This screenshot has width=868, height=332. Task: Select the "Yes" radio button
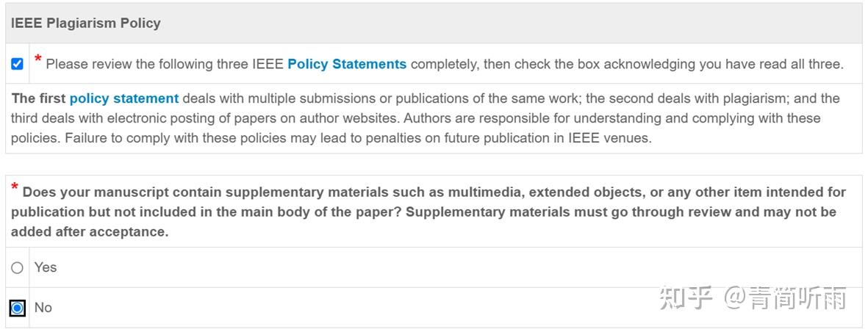point(17,268)
